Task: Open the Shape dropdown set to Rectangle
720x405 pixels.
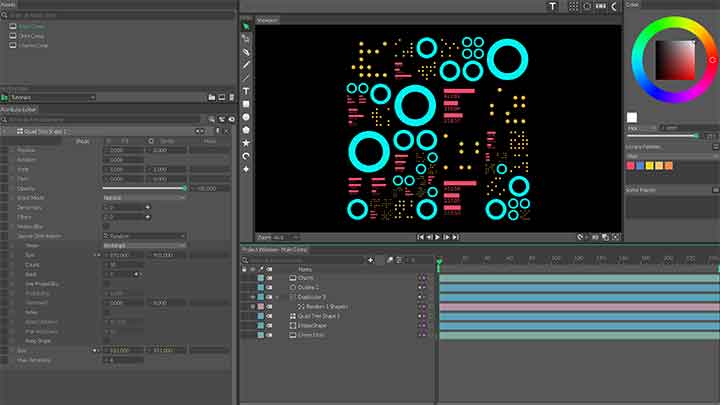Action: [x=144, y=246]
